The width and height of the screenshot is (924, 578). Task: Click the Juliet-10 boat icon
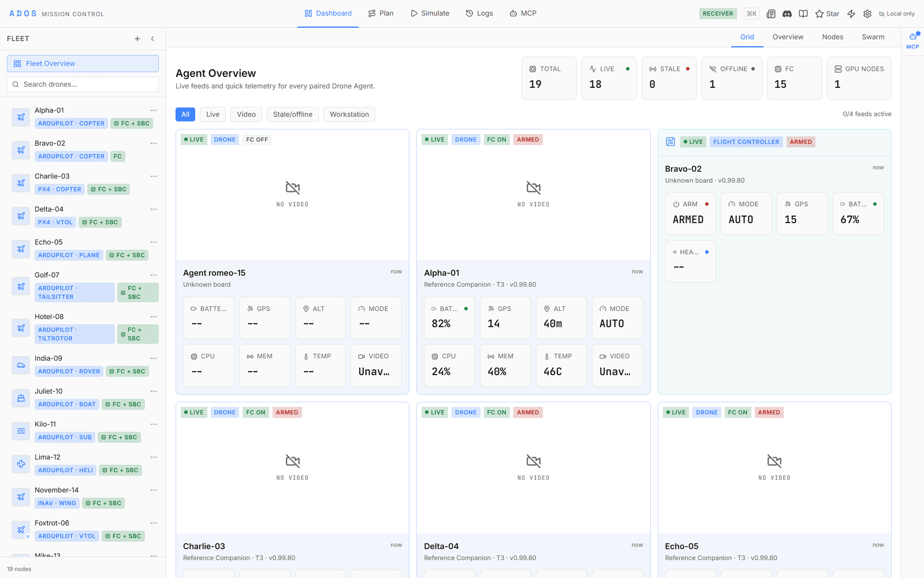(21, 398)
